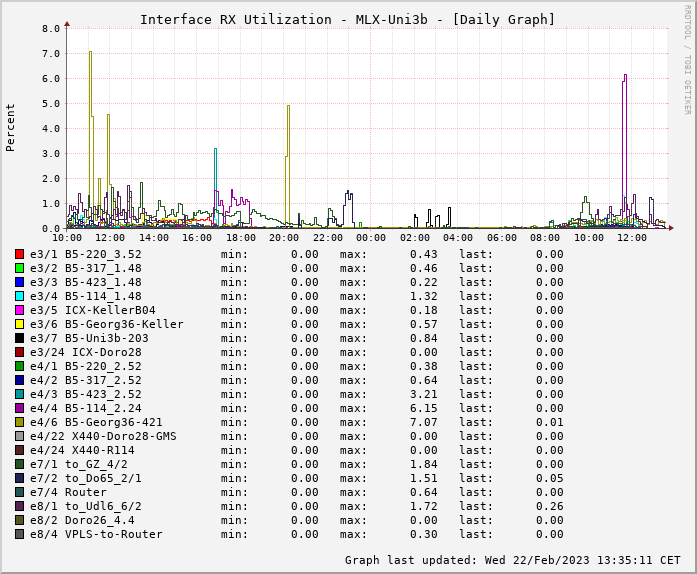Click the RRDTOOL / TOBI OETIKER watermark
Screen dimensions: 697x574
[688, 58]
